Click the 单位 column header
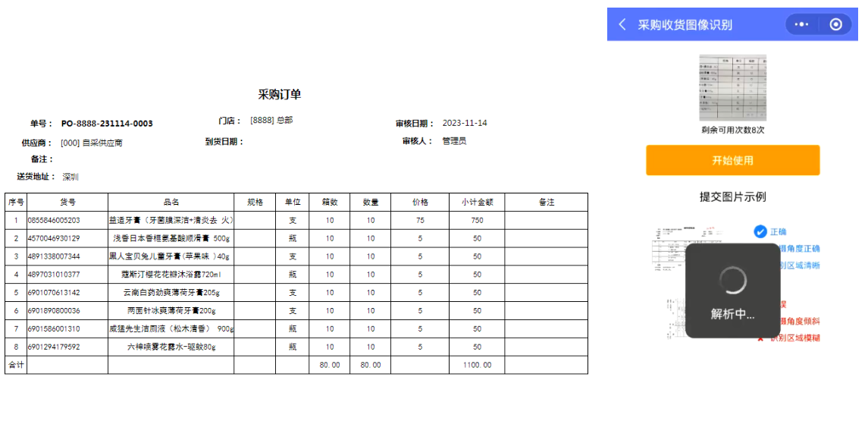 coord(293,203)
